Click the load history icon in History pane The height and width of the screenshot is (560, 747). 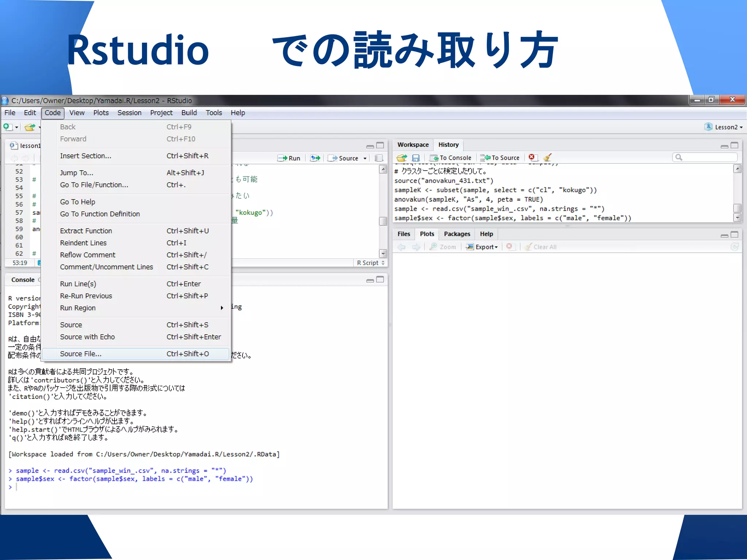coord(402,157)
